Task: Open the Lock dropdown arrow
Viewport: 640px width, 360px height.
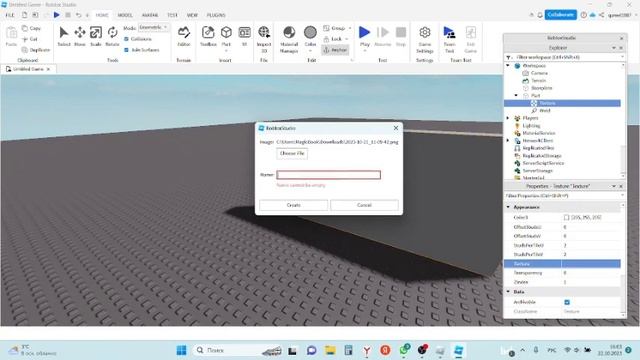Action: pyautogui.click(x=347, y=39)
